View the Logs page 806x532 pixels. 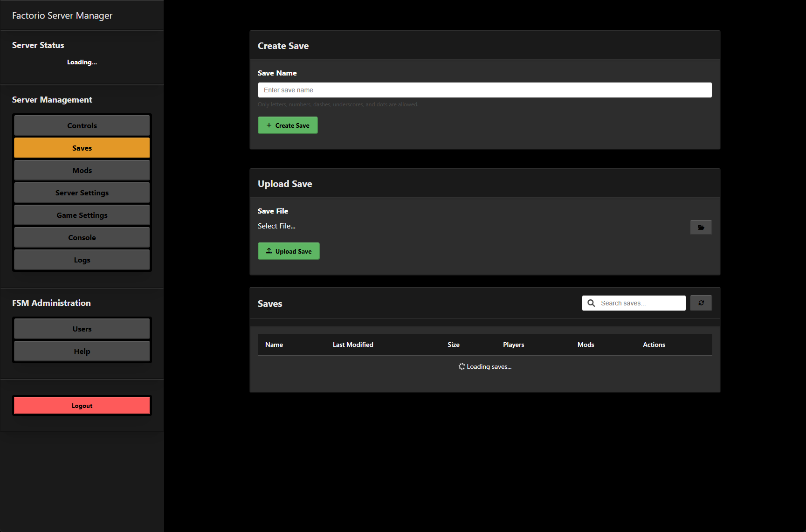pyautogui.click(x=82, y=260)
